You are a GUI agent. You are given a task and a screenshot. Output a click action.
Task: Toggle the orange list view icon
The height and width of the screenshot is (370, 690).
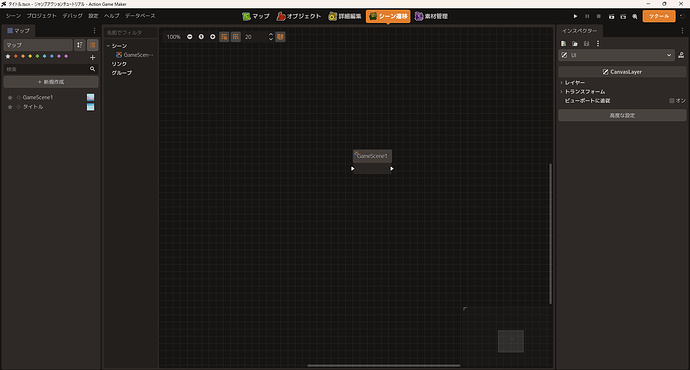pos(92,45)
